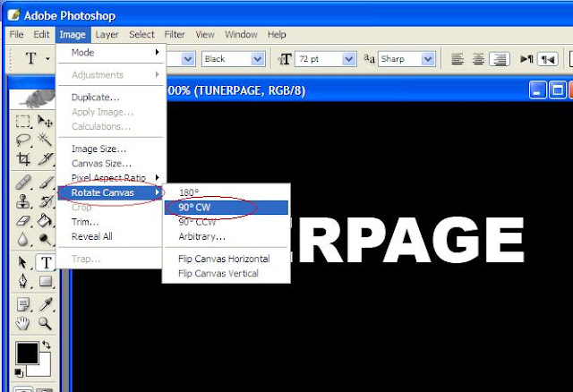Screen dimensions: 573x392
Task: Select the Eraser tool
Action: [23, 220]
